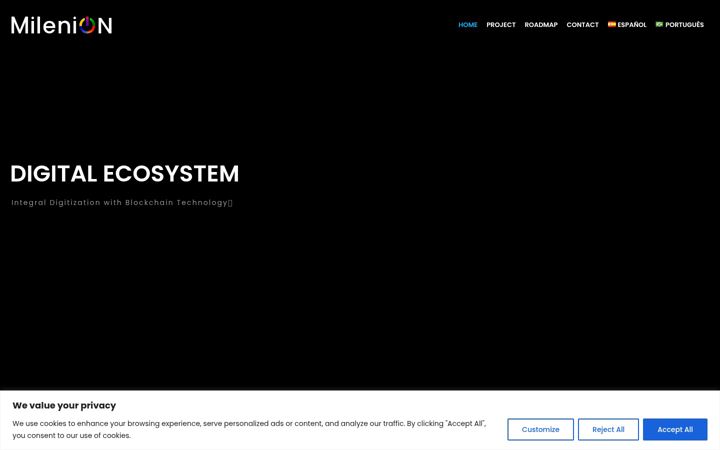Switch language to Português
The height and width of the screenshot is (450, 720).
[x=680, y=25]
